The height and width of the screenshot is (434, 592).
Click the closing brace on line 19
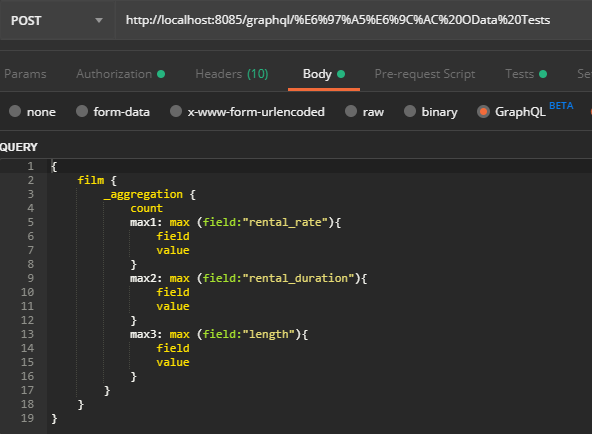[x=54, y=418]
